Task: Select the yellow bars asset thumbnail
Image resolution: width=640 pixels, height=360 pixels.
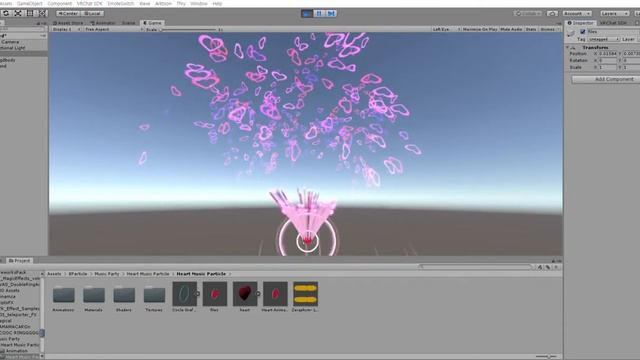Action: 305,294
